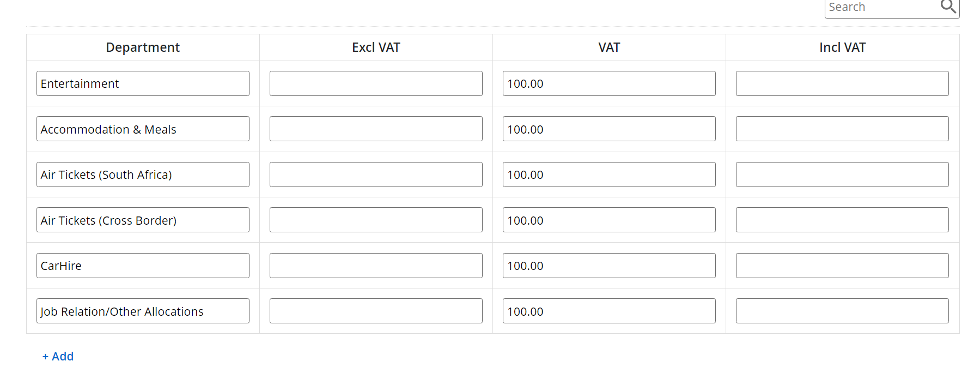The width and height of the screenshot is (980, 379).
Task: Click the Job Relation/Other Allocations field
Action: (143, 311)
